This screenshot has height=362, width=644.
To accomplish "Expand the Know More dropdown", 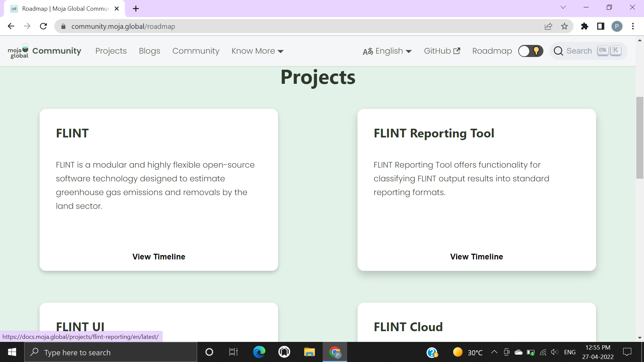I will click(x=257, y=51).
